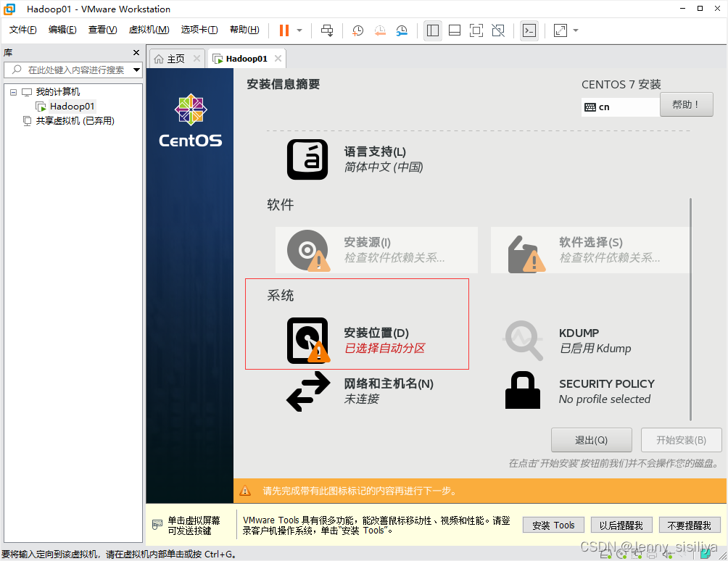Click 已启用 Kdump status text
Image resolution: width=728 pixels, height=561 pixels.
pos(595,349)
